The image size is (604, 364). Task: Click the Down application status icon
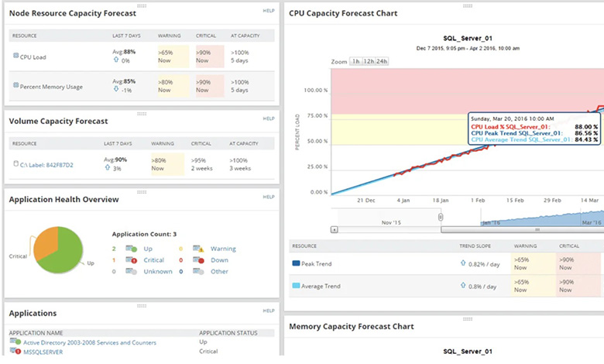click(x=198, y=260)
